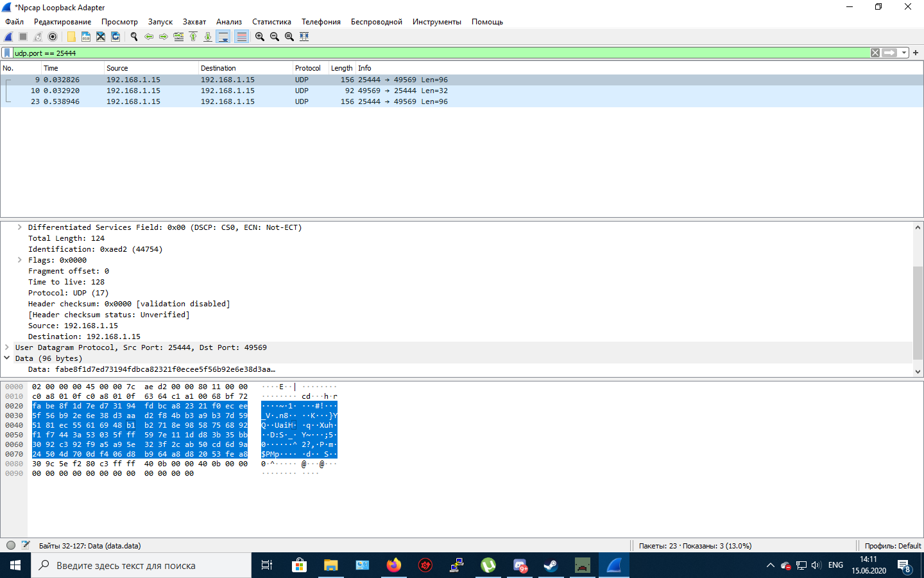This screenshot has width=924, height=578.
Task: Select packet number 10 row
Action: [462, 91]
